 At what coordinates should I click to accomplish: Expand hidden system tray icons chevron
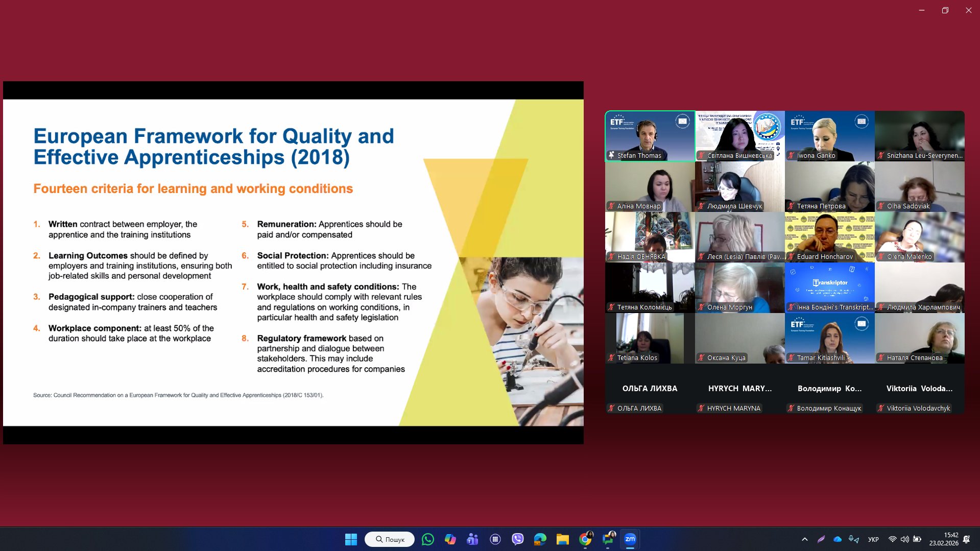[805, 539]
